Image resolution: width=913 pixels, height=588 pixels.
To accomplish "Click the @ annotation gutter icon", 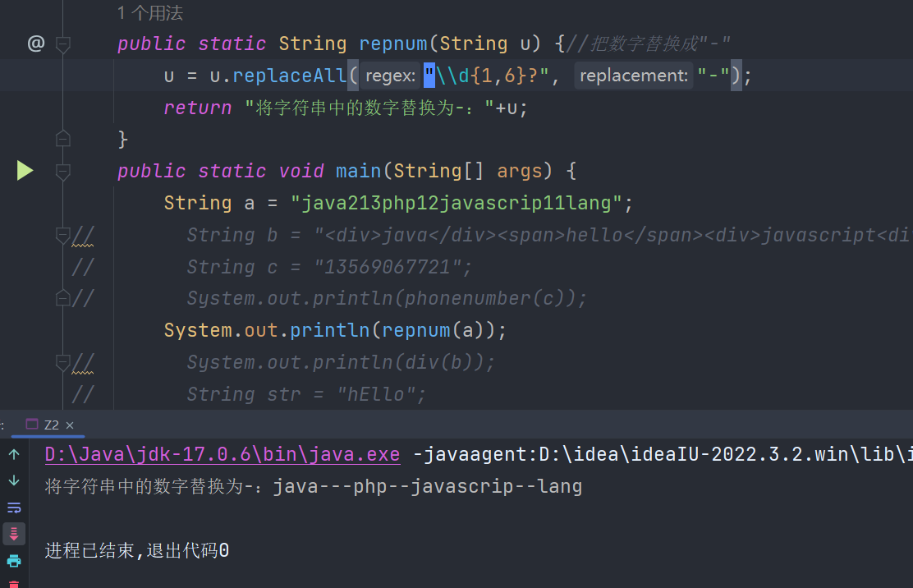I will coord(35,43).
